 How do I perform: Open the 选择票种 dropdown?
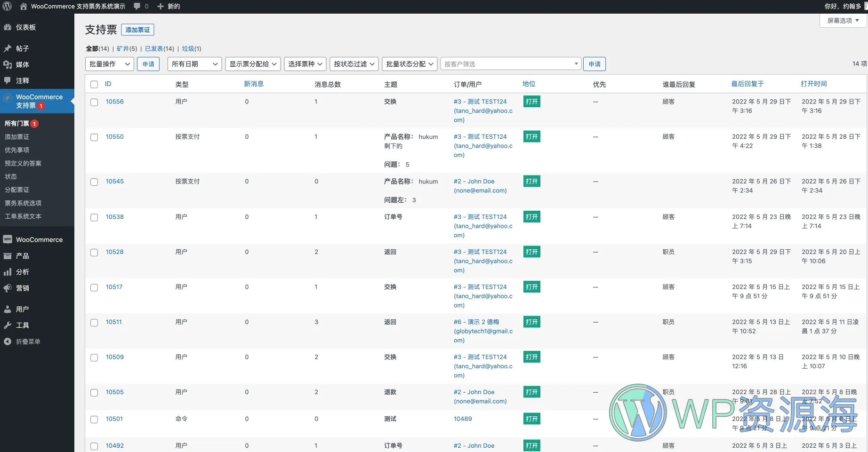305,64
